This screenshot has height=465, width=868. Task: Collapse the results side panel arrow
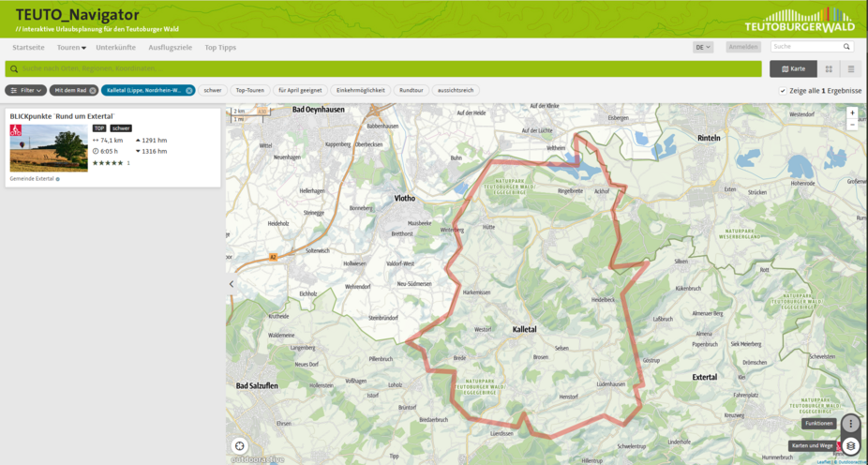[x=232, y=284]
